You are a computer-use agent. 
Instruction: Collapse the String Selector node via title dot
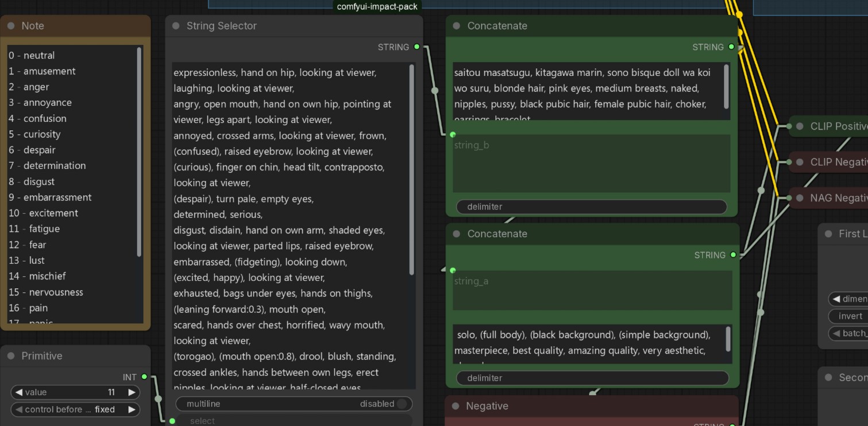176,26
